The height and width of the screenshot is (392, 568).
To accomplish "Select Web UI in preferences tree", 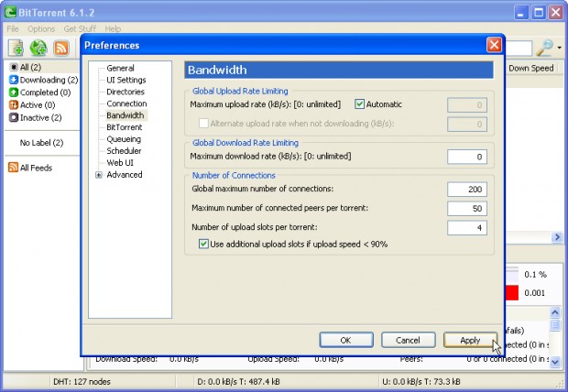I will pos(120,163).
